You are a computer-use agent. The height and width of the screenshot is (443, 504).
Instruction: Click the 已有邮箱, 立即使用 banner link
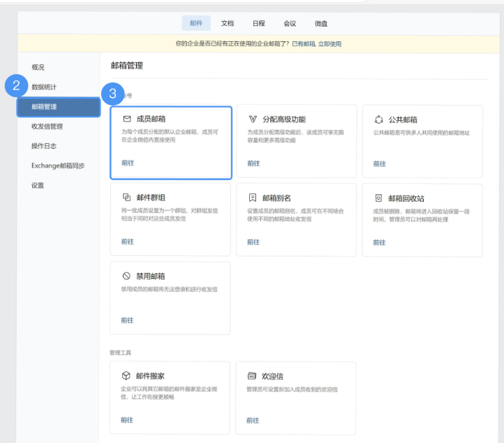pyautogui.click(x=316, y=44)
